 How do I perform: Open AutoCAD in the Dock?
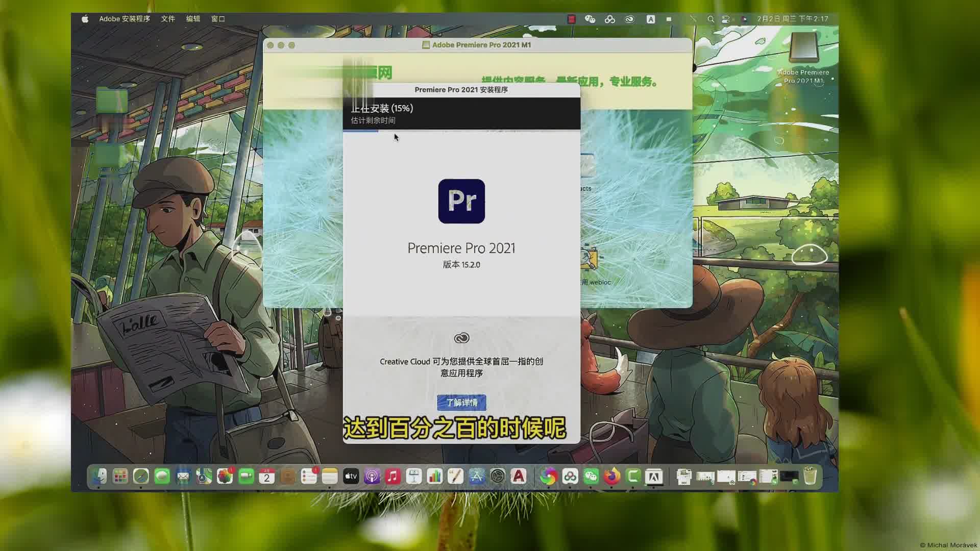point(519,477)
